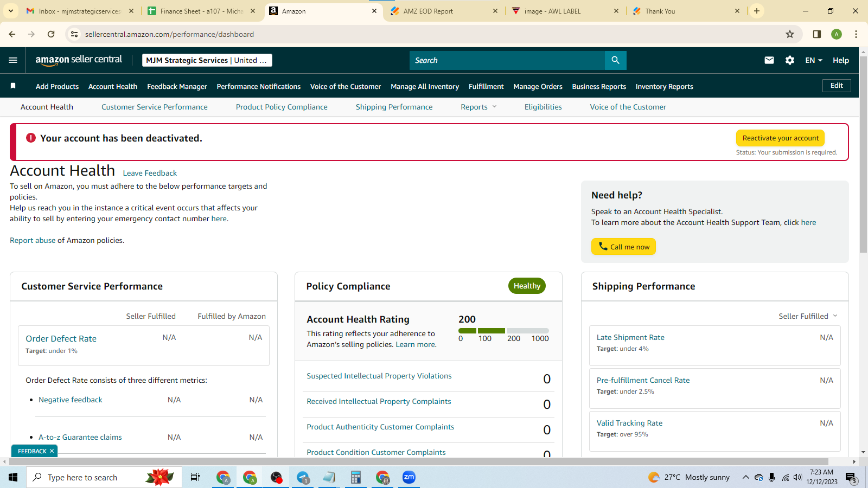Switch to Thank You tab

[687, 11]
